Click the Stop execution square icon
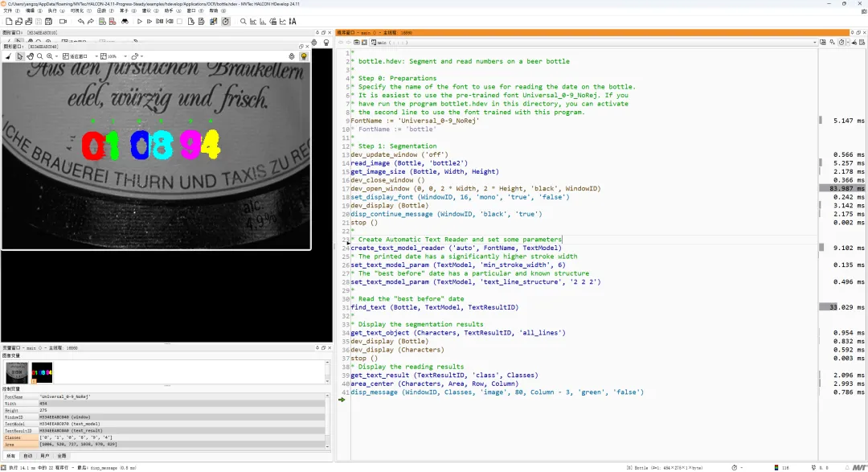This screenshot has height=472, width=868. [x=179, y=22]
